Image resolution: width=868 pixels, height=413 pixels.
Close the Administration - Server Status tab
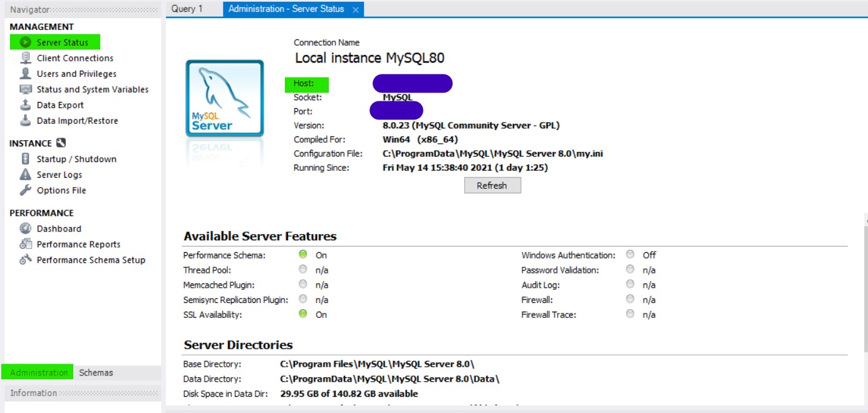[x=356, y=9]
